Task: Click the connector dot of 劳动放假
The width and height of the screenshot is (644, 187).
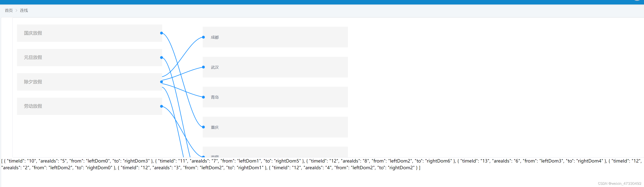Action: (161, 106)
